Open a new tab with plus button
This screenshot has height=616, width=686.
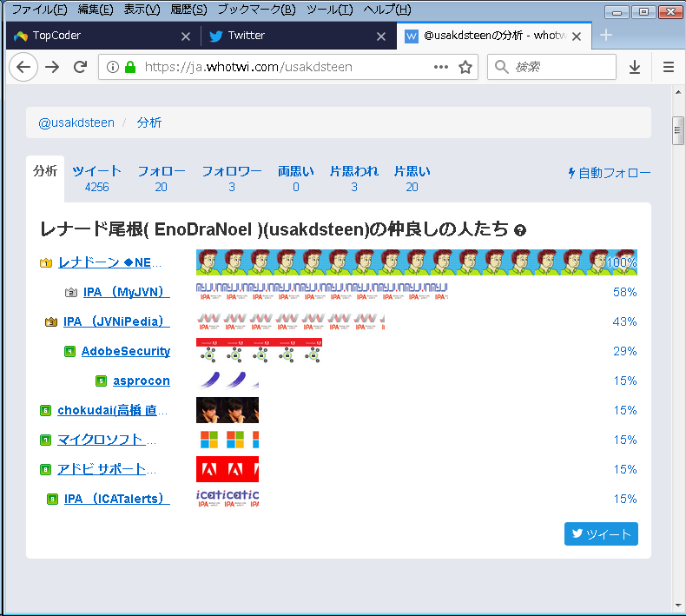605,35
